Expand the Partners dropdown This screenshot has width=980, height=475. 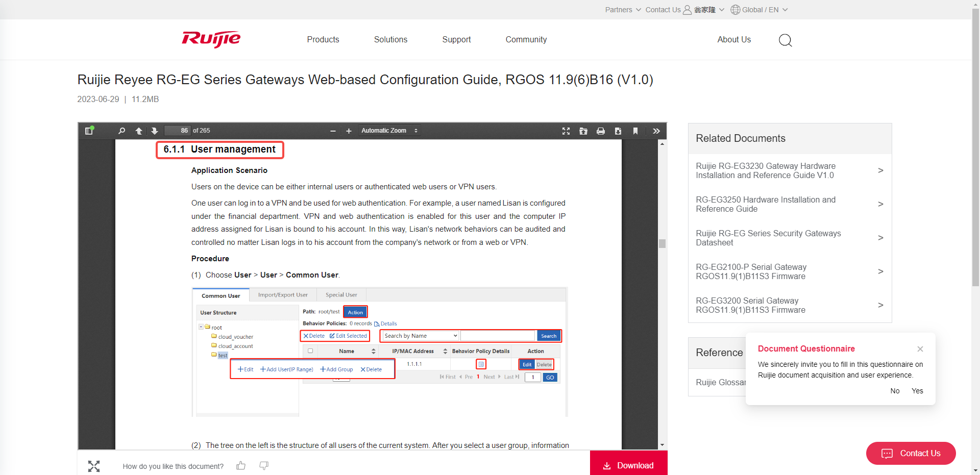pos(623,10)
